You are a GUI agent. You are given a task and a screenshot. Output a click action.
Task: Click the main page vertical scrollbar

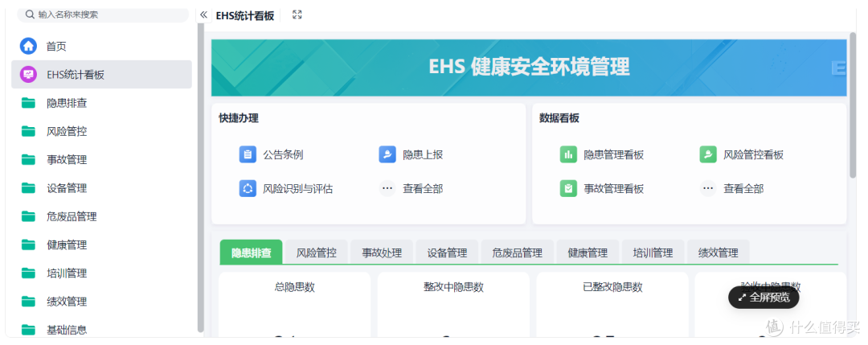click(x=853, y=105)
